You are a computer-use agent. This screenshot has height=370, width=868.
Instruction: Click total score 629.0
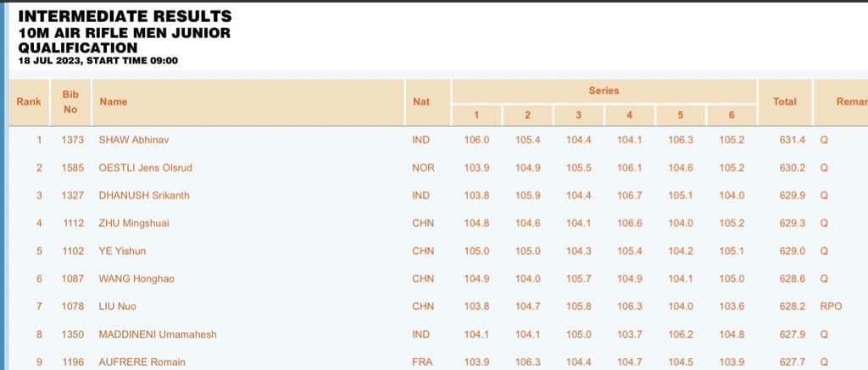(x=793, y=251)
